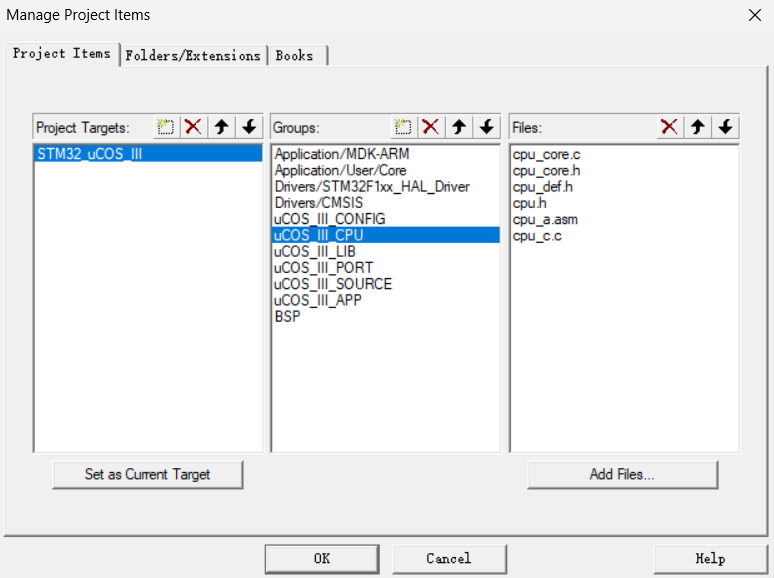The height and width of the screenshot is (578, 774).
Task: Delete the selected file
Action: [x=669, y=127]
